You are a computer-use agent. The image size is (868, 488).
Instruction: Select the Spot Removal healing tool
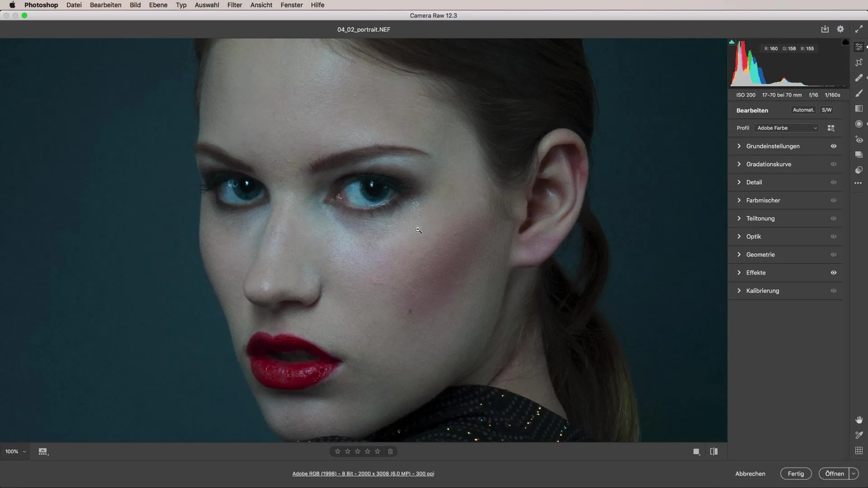pyautogui.click(x=859, y=78)
